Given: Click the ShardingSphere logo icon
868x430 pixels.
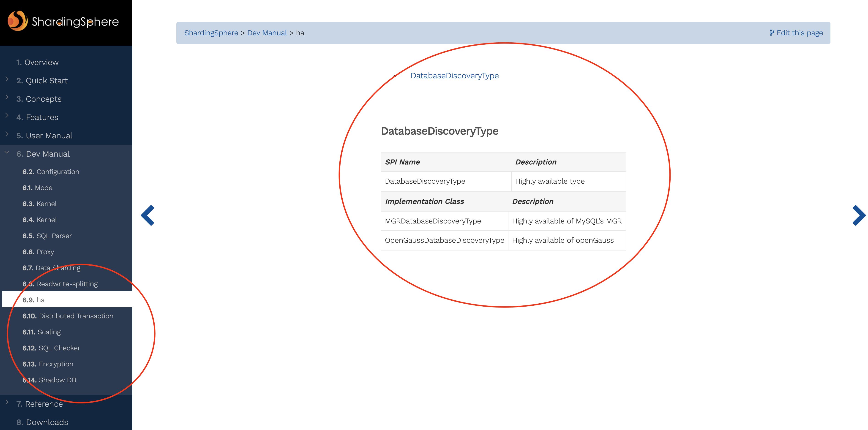Looking at the screenshot, I should pos(17,21).
